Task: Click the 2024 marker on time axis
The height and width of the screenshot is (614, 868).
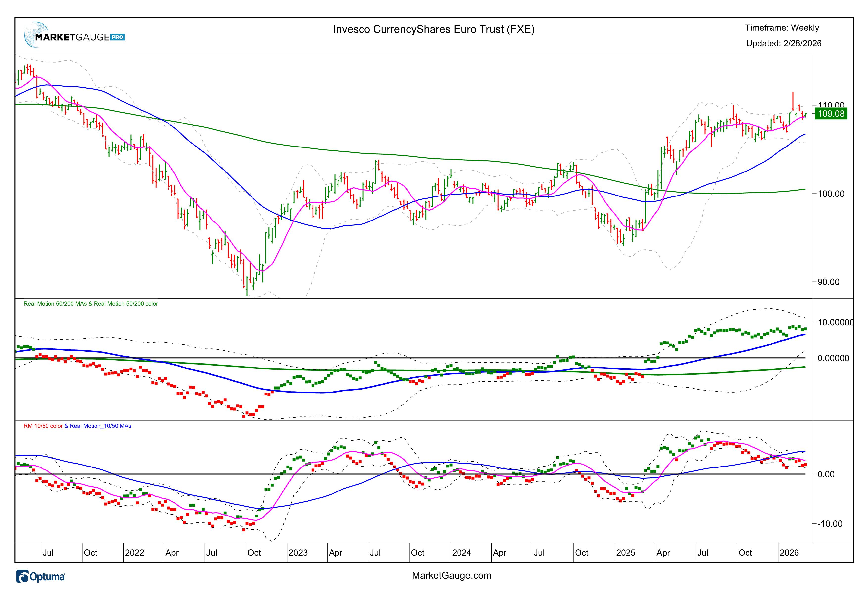Action: coord(462,553)
